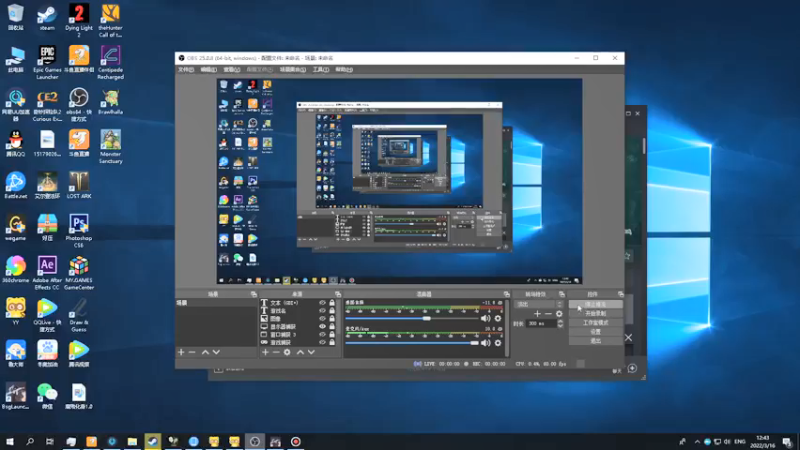Move the scene up with the Scenes panel arrow
Viewport: 800px width, 450px height.
[205, 352]
